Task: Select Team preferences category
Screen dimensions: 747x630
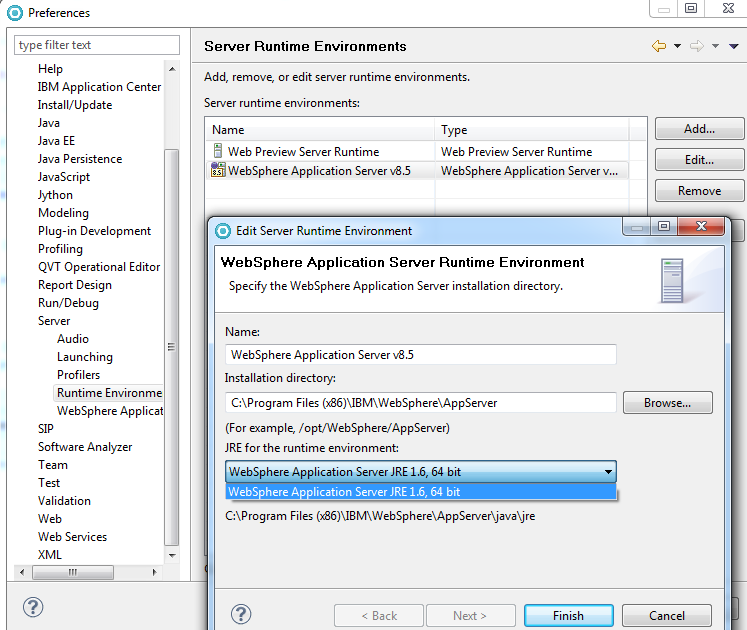Action: 53,465
